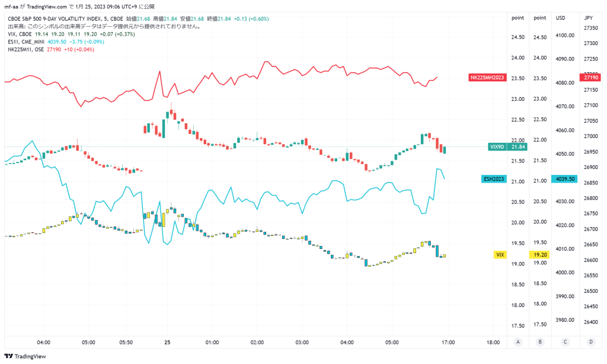Viewport: 607px width, 364px height.
Task: Select price scale A button
Action: [x=518, y=342]
